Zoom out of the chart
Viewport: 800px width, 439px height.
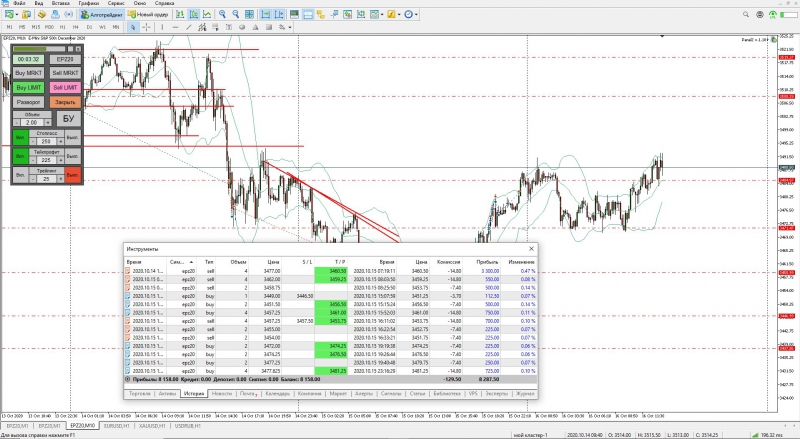point(236,14)
